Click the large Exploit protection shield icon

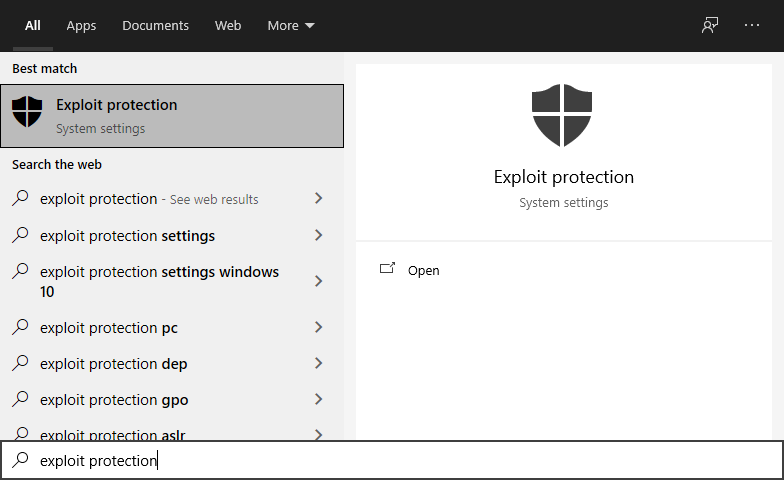(x=563, y=115)
